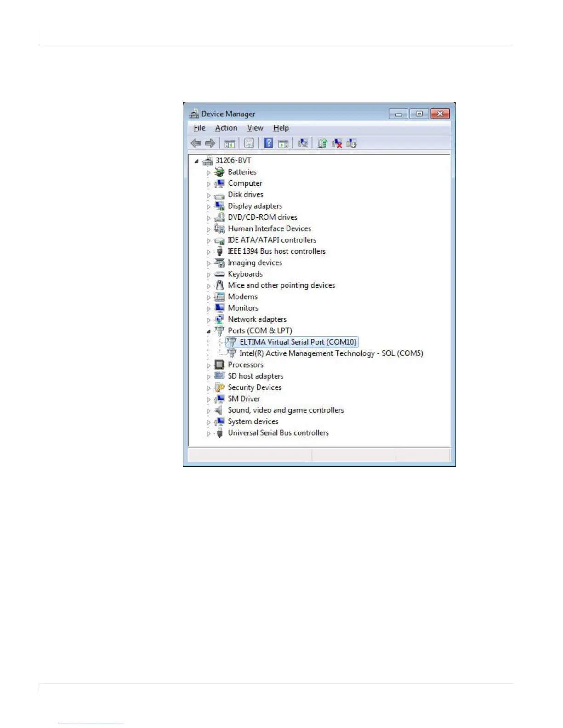Open the Help menu
Viewport: 563px width, 728px height.
tap(281, 128)
